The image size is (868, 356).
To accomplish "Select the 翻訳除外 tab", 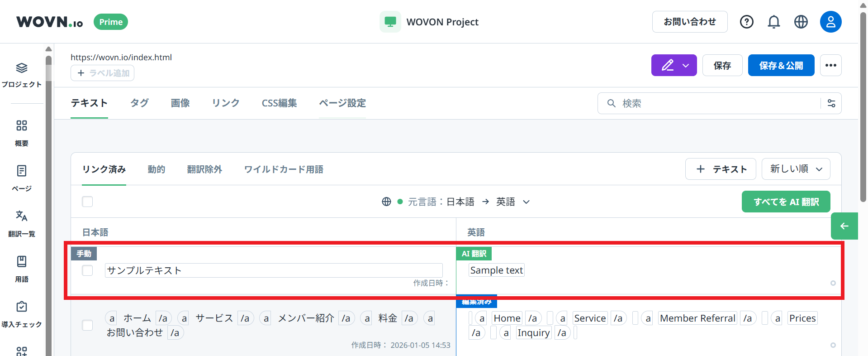I will (204, 169).
